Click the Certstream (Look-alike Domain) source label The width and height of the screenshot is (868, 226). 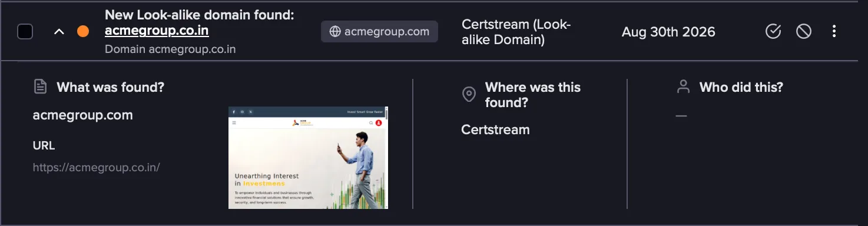(516, 32)
